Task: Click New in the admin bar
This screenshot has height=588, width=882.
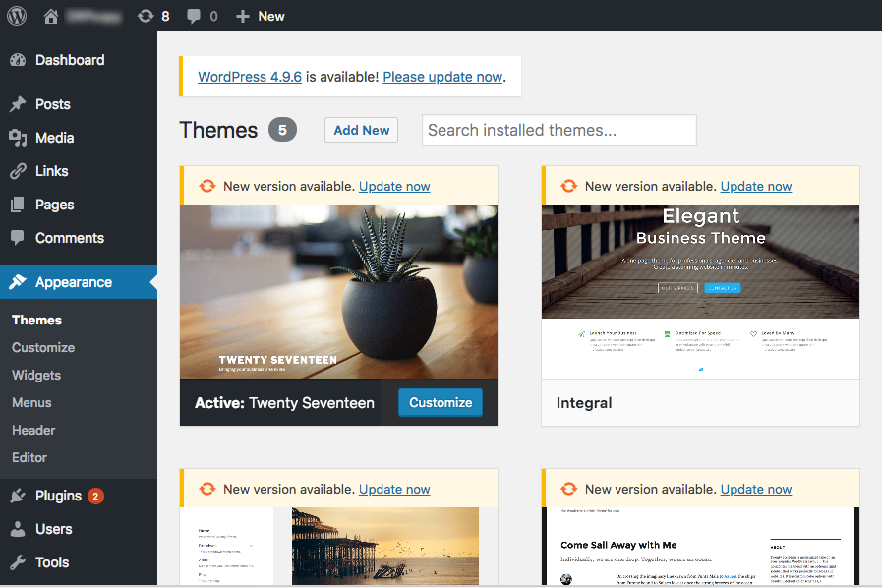Action: 271,17
